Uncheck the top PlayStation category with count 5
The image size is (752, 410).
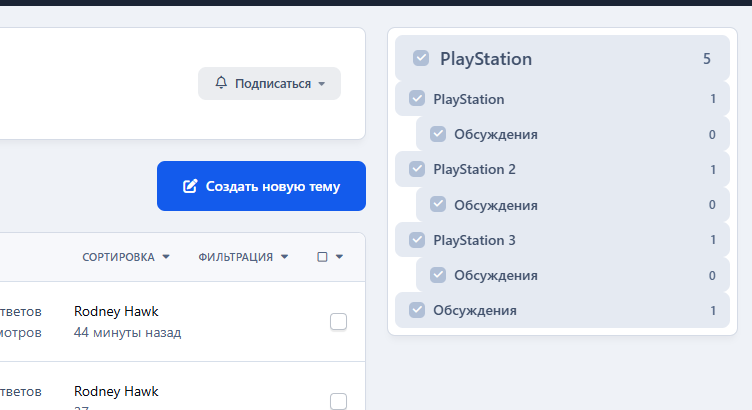pos(421,59)
